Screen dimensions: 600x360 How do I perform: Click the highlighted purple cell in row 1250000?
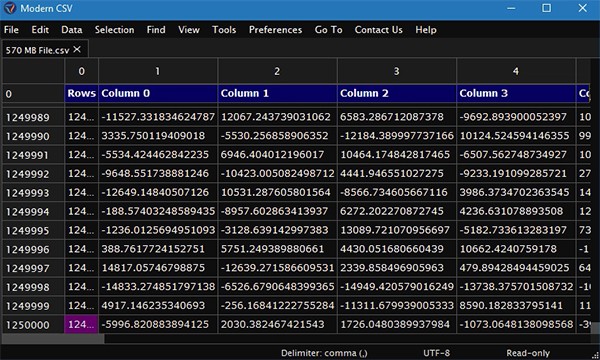pos(81,324)
